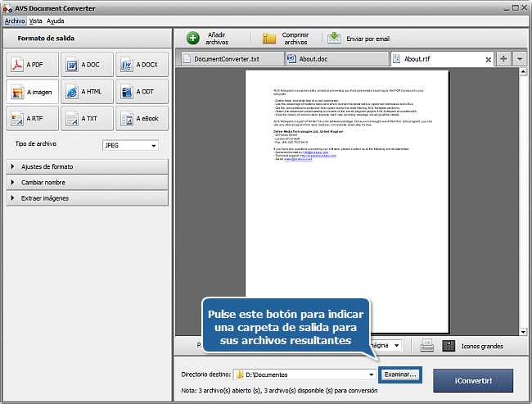Open the Directorio destino dropdown arrow
Screen dimensions: 532x404
[x=372, y=374]
